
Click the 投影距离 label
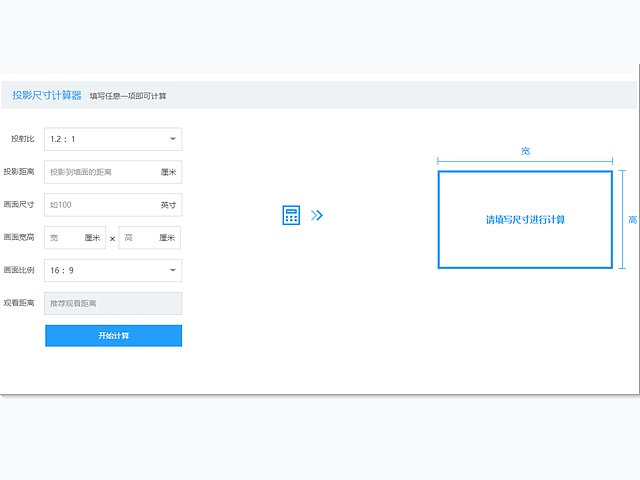point(19,171)
